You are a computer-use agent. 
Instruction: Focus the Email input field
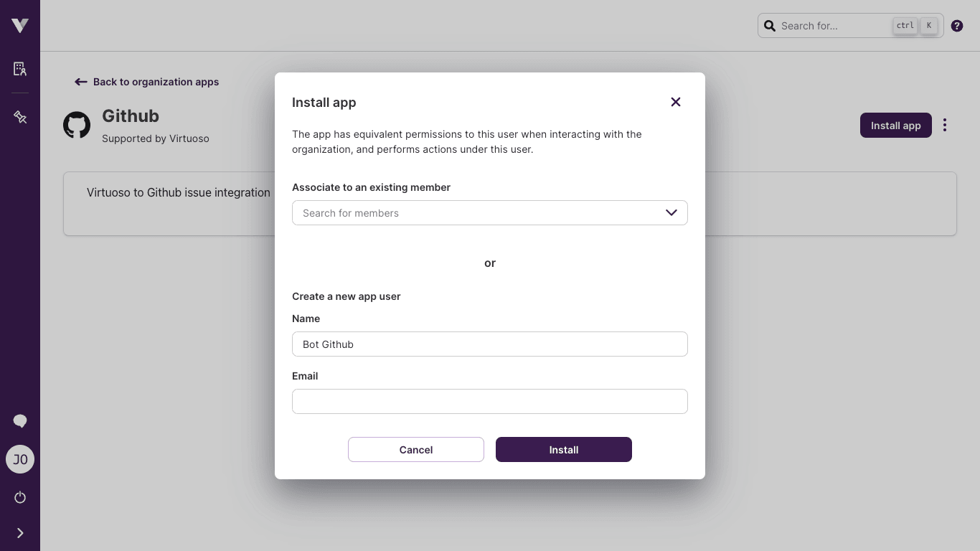pyautogui.click(x=490, y=401)
